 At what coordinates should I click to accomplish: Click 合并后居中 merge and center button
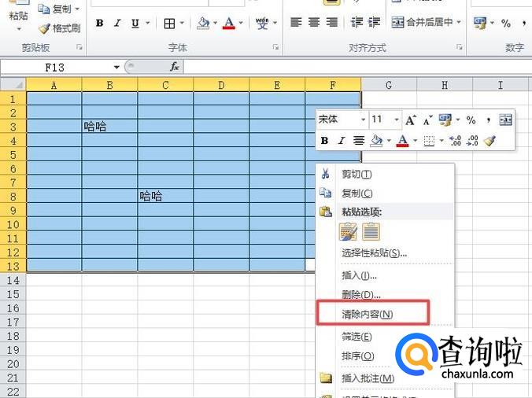[x=422, y=22]
